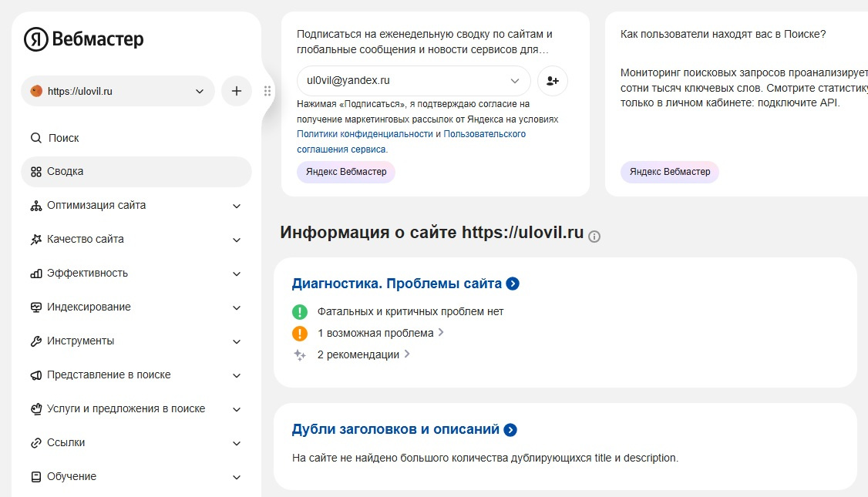Click the site favicon in the selector
The height and width of the screenshot is (497, 868).
point(36,92)
